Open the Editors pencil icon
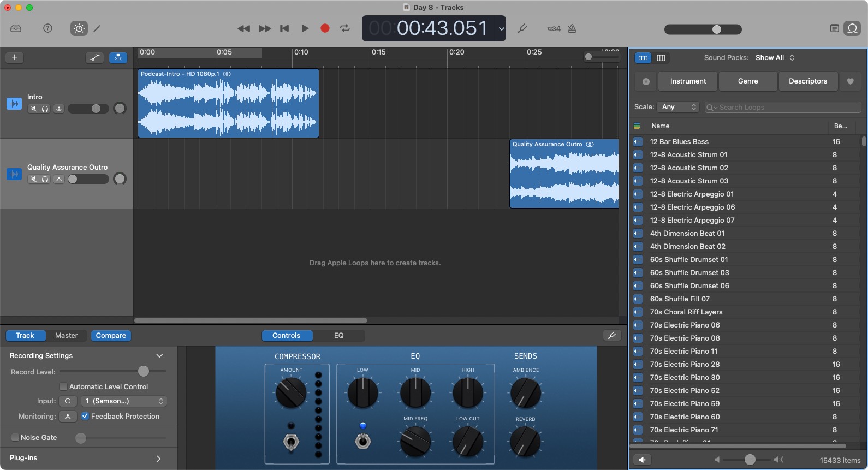This screenshot has height=470, width=868. point(97,28)
